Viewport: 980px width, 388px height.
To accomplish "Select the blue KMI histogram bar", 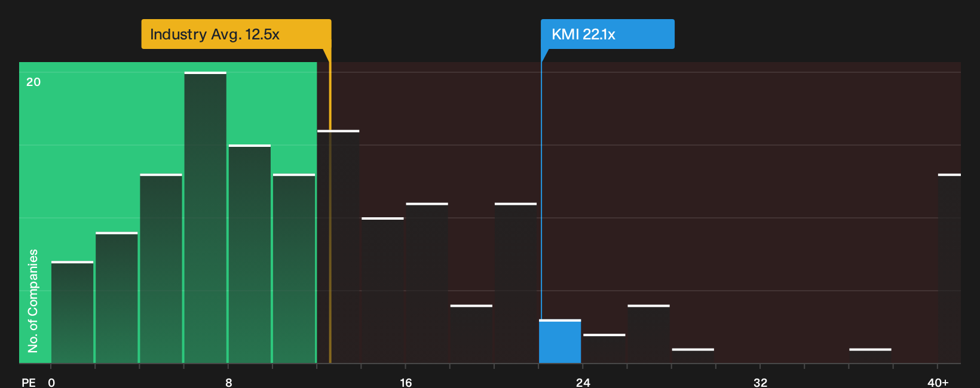I will 560,341.
